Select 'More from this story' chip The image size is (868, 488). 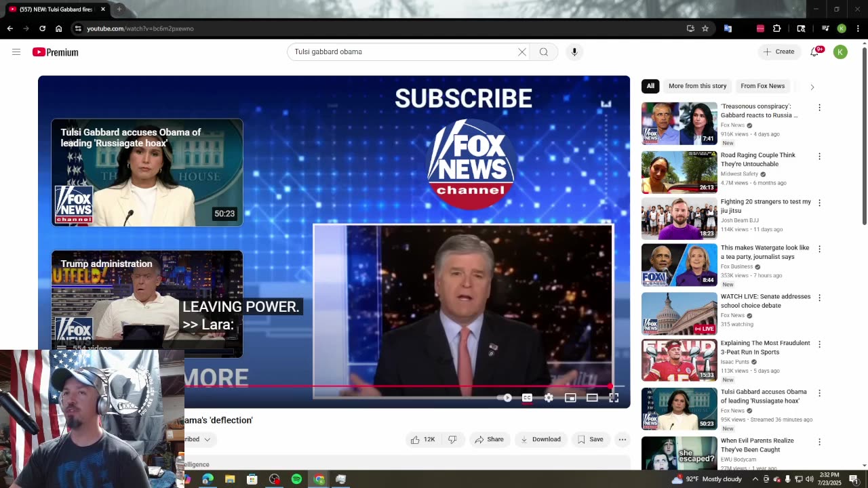click(x=697, y=86)
